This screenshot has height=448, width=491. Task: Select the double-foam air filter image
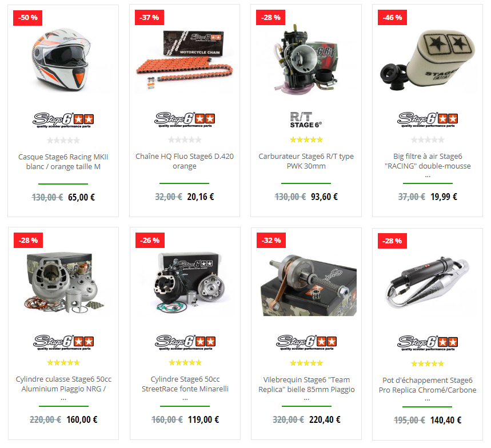click(428, 59)
